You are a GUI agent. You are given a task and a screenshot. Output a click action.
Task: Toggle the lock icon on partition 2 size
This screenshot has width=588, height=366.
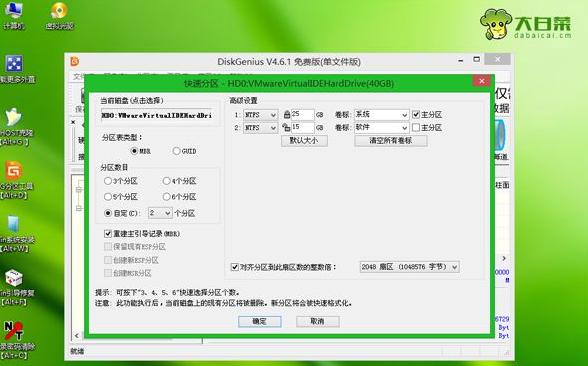tap(286, 128)
